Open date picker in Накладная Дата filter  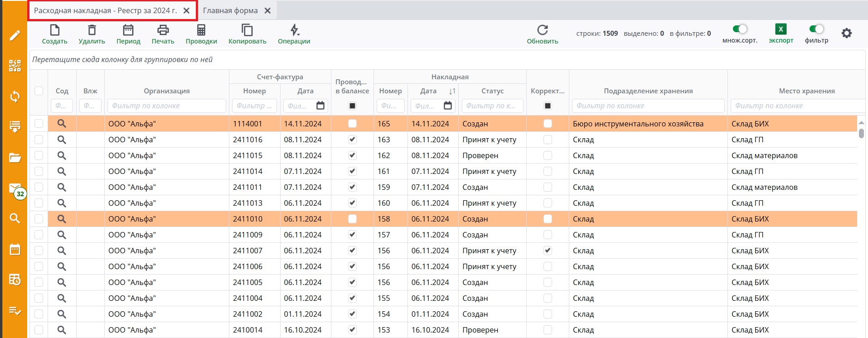tap(448, 106)
